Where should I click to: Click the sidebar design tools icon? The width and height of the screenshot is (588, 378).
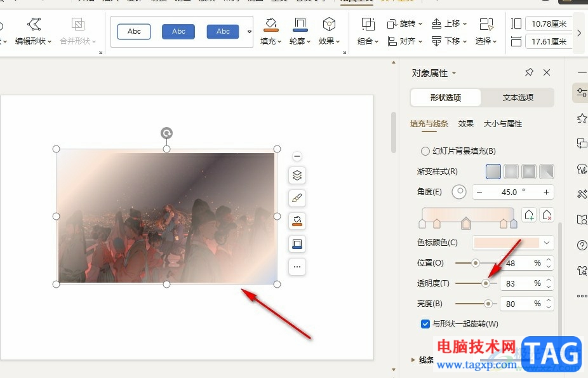point(582,194)
